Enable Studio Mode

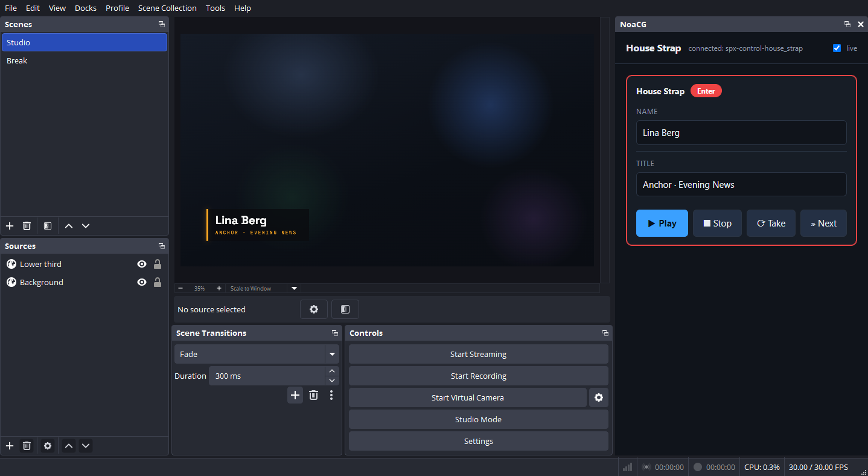pos(479,419)
